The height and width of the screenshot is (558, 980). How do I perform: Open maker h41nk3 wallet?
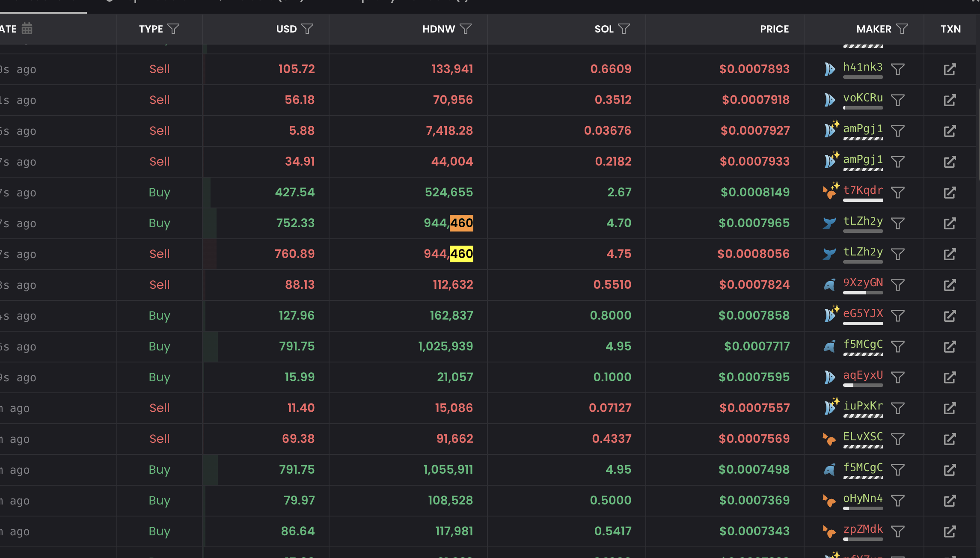tap(863, 67)
